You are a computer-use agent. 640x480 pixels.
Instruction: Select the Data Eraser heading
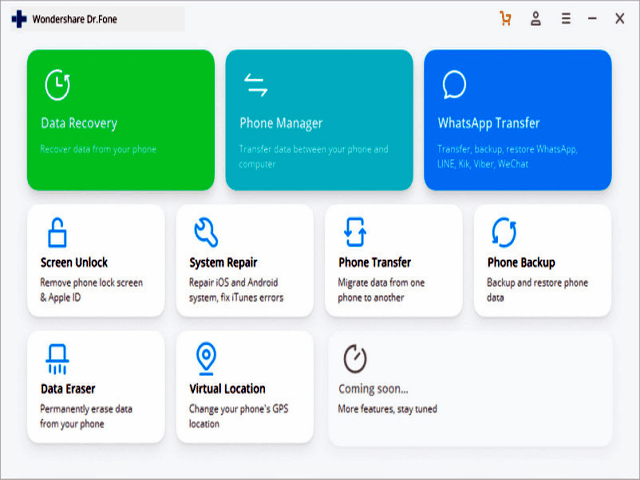[68, 389]
